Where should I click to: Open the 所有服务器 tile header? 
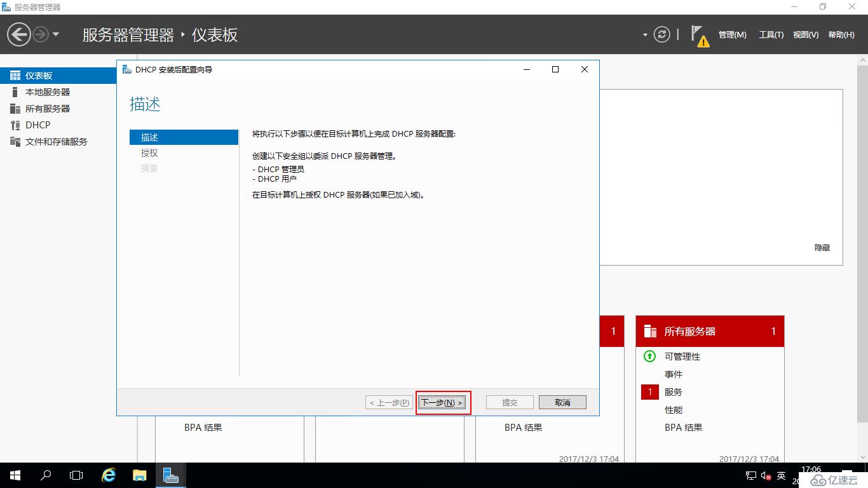point(710,331)
